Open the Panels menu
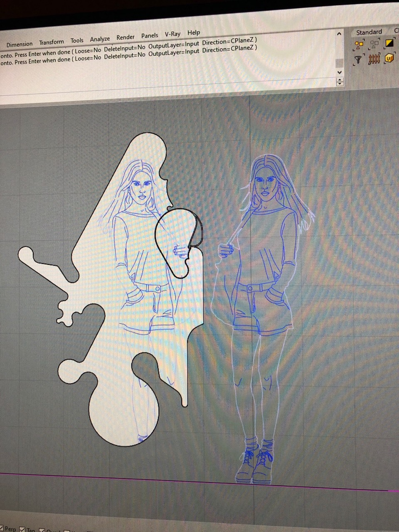The width and height of the screenshot is (399, 532). [150, 35]
